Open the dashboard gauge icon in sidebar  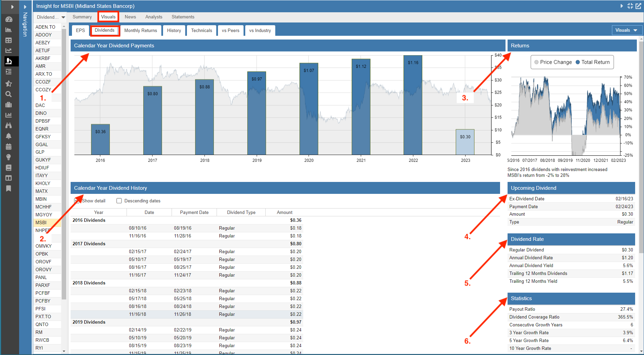[x=9, y=19]
